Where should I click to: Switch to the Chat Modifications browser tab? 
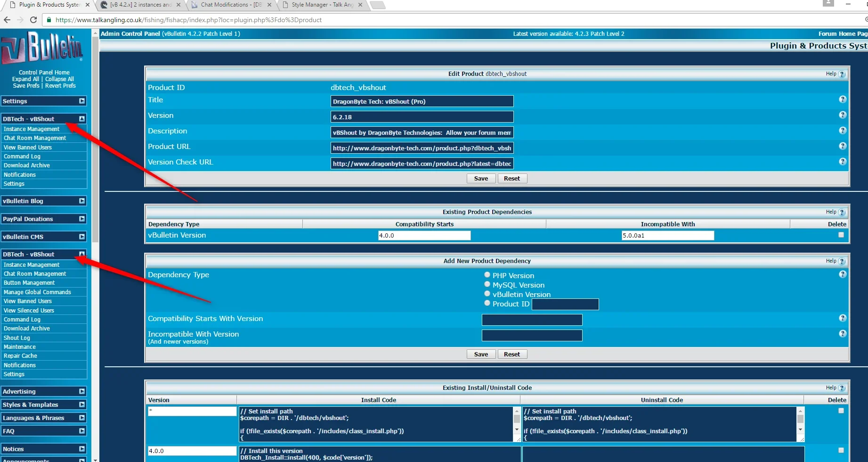[x=231, y=5]
